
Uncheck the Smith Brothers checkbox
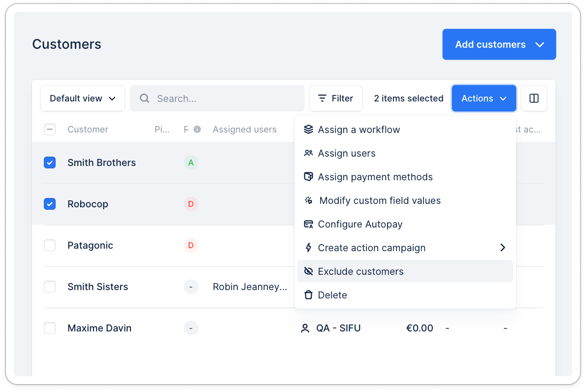(x=50, y=163)
